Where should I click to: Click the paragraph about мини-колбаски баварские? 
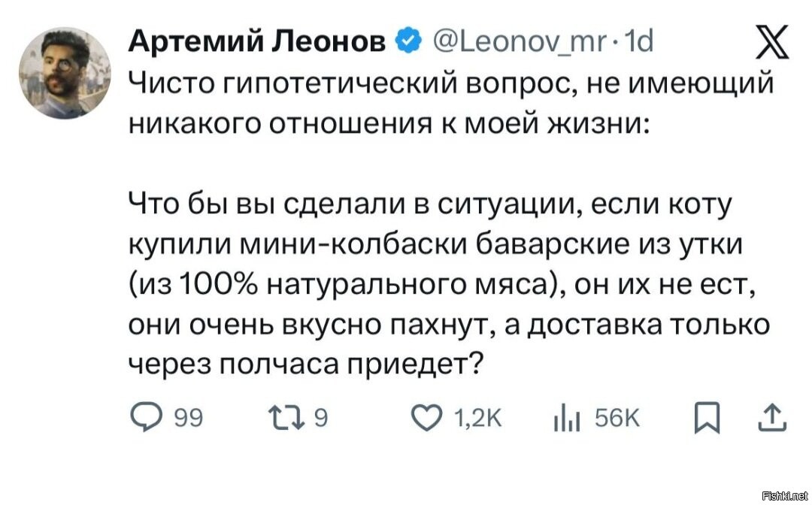click(449, 285)
